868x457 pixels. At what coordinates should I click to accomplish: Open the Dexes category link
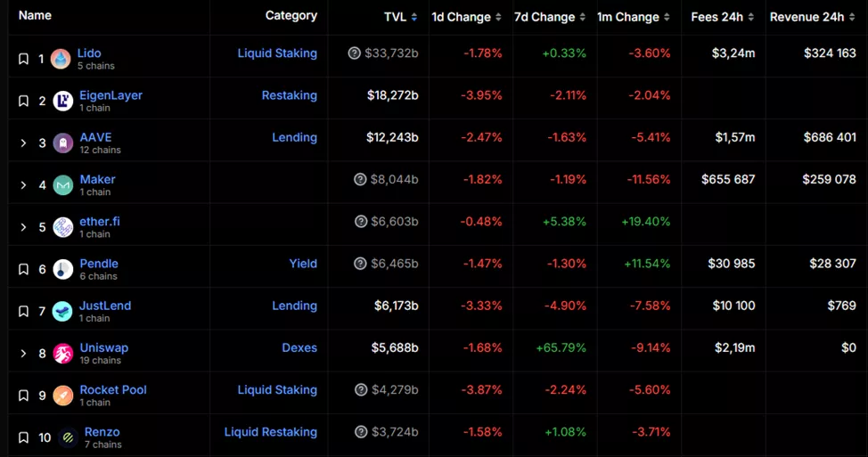(299, 347)
